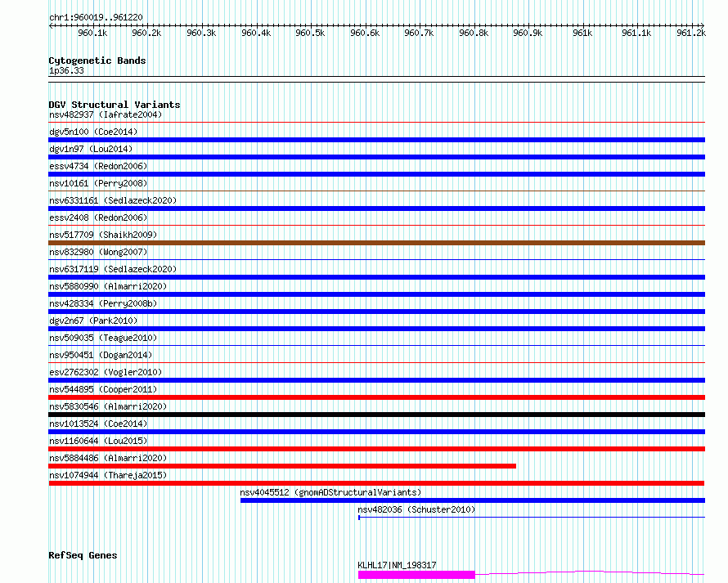Select the dgv5n100 (Coe2014) blue bar

click(x=376, y=140)
